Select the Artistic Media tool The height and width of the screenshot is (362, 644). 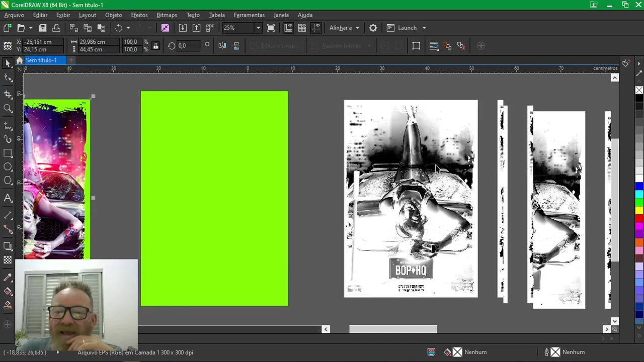[8, 139]
